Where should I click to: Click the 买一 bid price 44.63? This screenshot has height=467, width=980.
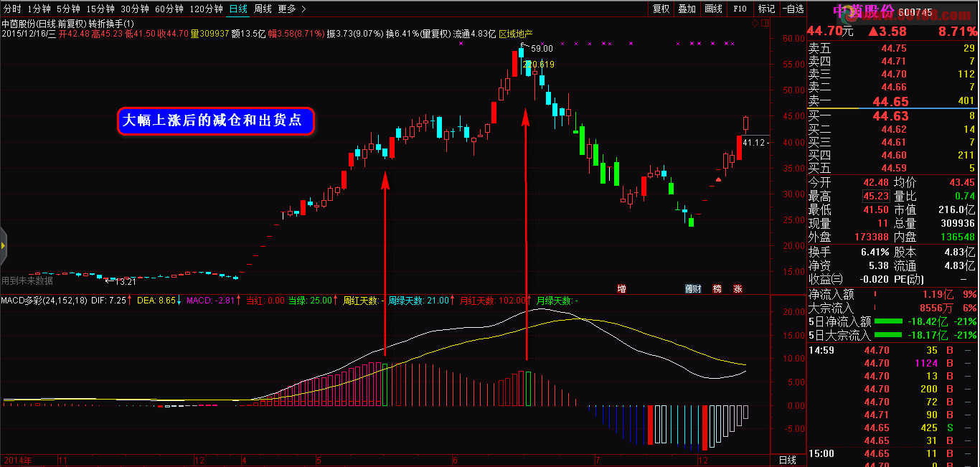pos(890,115)
